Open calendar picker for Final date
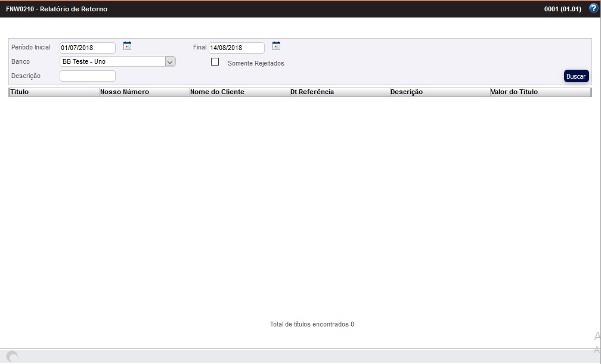The width and height of the screenshot is (601, 364). pos(276,46)
